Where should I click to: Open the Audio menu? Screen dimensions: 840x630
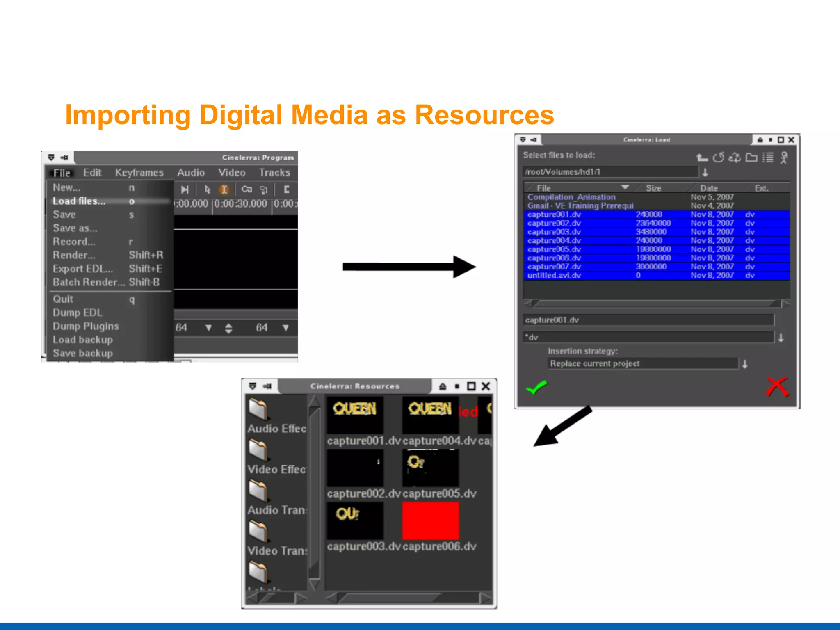[191, 173]
